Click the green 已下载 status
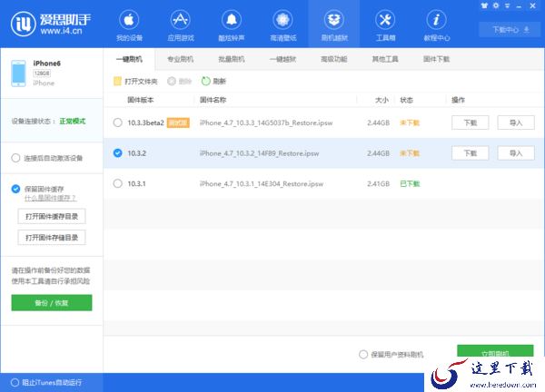Screen dimensions: 545x392 coord(410,183)
